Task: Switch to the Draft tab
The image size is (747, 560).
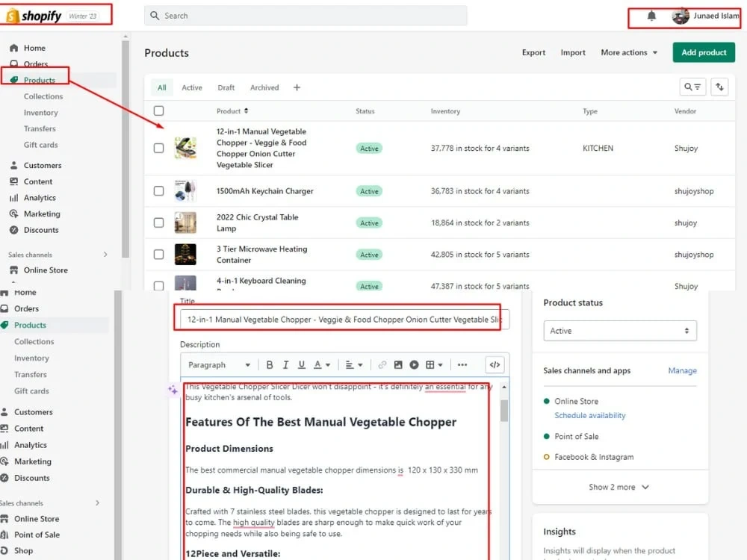Action: pos(226,87)
